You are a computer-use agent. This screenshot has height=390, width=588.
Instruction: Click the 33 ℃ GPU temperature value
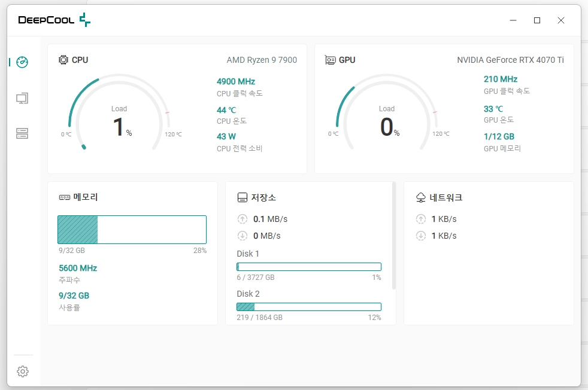point(493,109)
